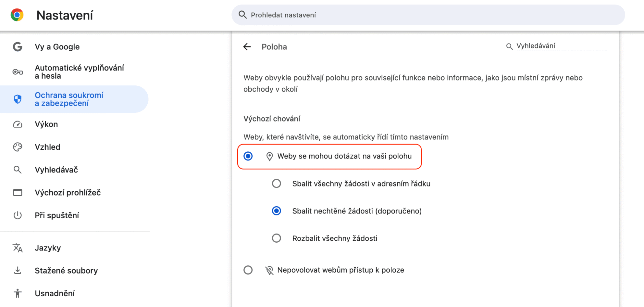Click the translate icon next to Jazyky
This screenshot has height=307, width=644.
coord(18,248)
